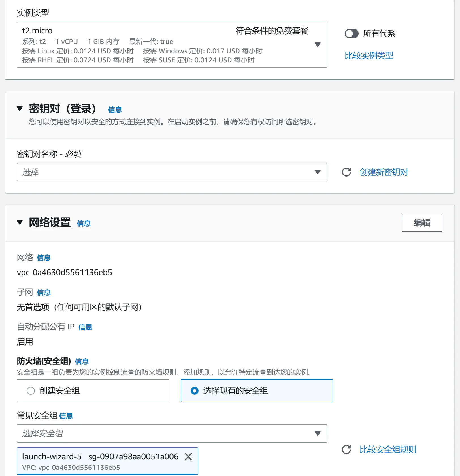This screenshot has height=476, width=460.
Task: Open the instance type t2.micro dropdown
Action: click(172, 44)
